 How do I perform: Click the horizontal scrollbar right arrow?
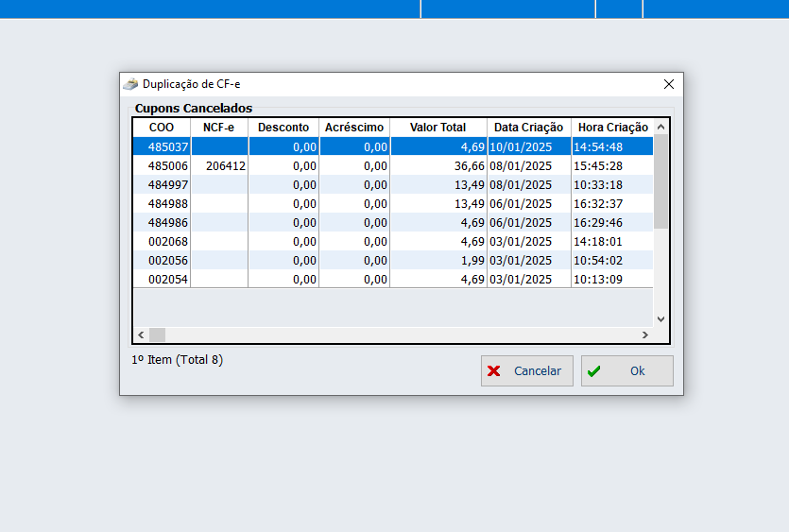(x=645, y=335)
